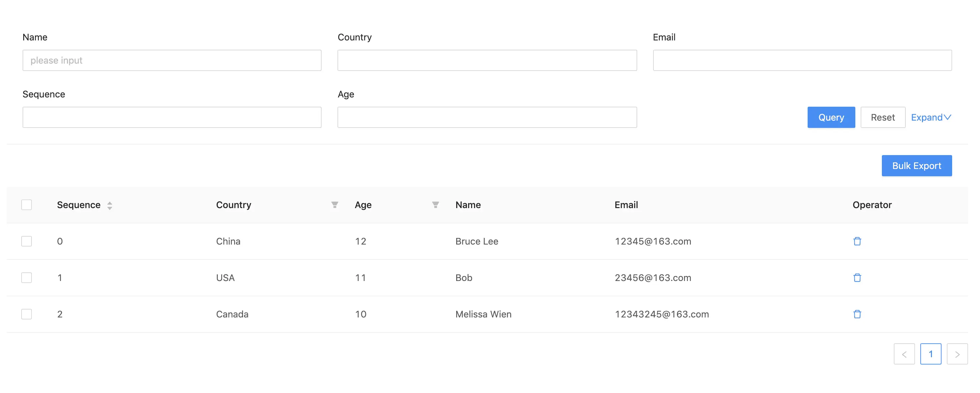The width and height of the screenshot is (980, 393).
Task: Focus the Age search field
Action: [x=487, y=117]
